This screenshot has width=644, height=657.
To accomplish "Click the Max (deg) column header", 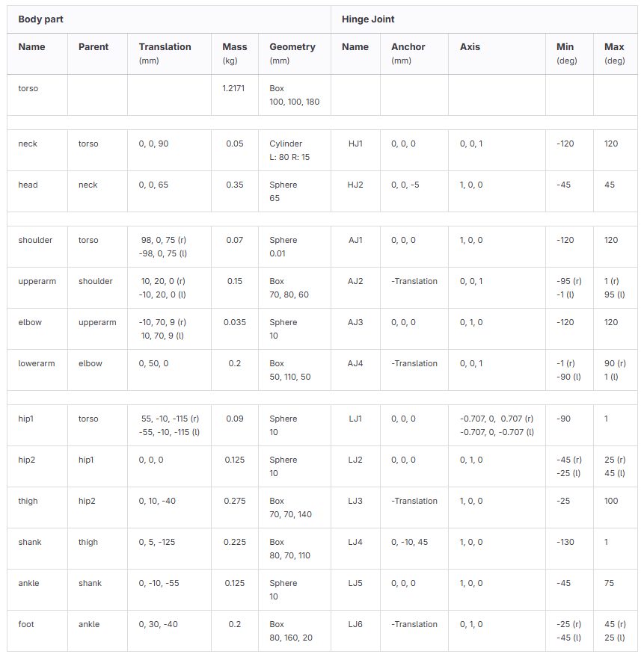I will 614,52.
